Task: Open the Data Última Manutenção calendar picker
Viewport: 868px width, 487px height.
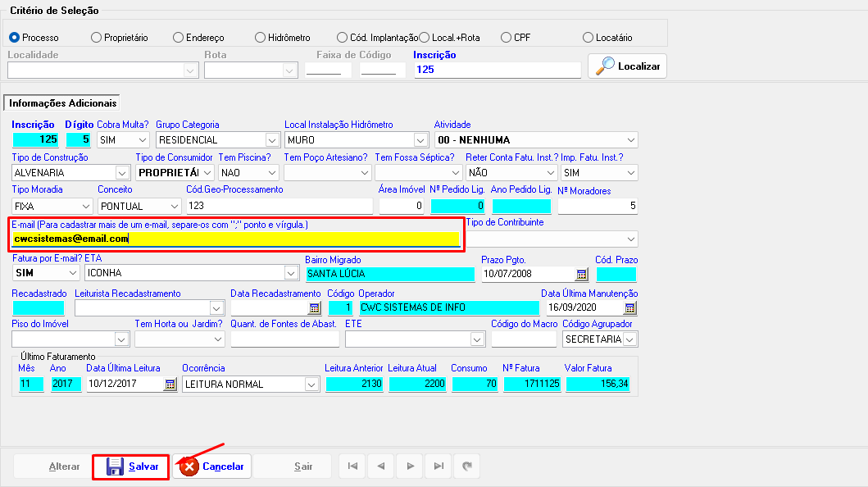Action: tap(629, 308)
